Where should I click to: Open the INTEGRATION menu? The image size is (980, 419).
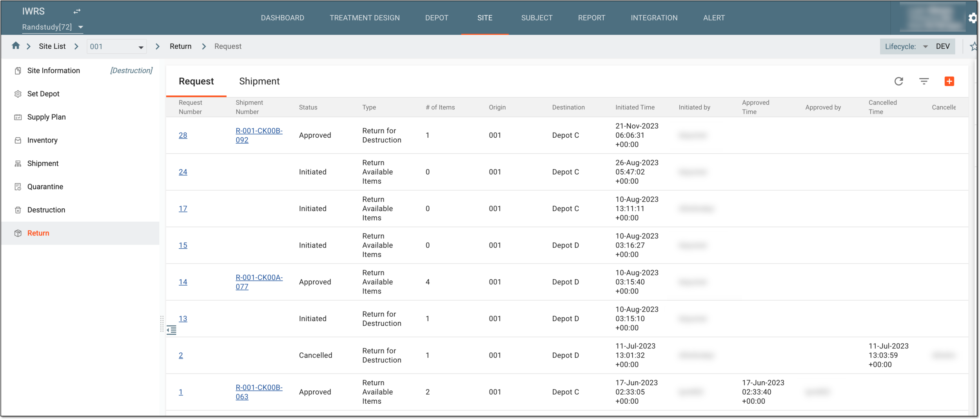pos(654,18)
